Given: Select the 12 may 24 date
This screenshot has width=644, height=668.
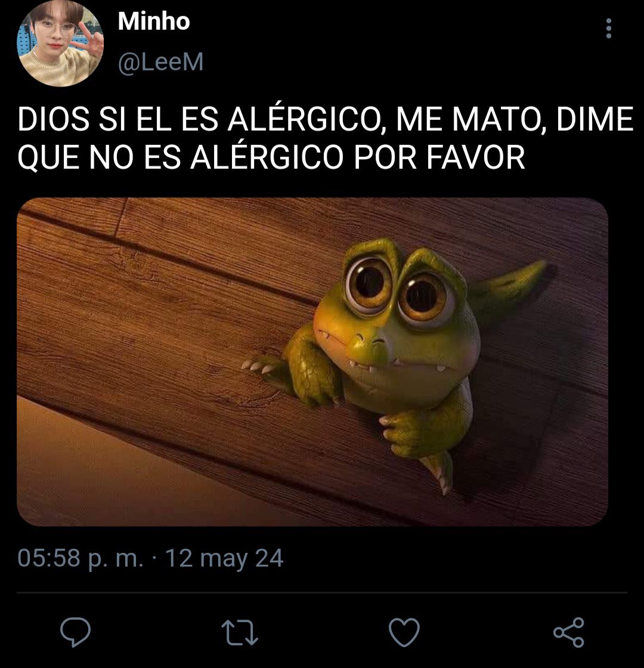Looking at the screenshot, I should point(224,558).
